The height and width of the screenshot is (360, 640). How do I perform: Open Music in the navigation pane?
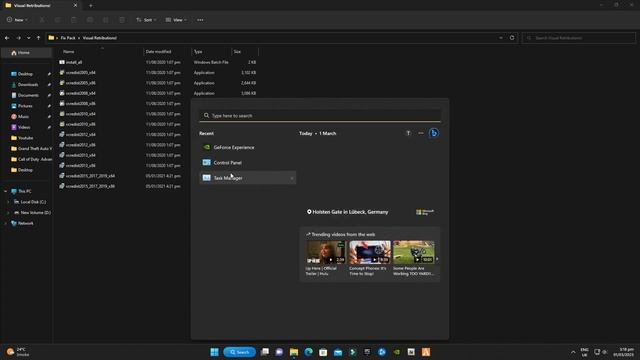[x=23, y=116]
